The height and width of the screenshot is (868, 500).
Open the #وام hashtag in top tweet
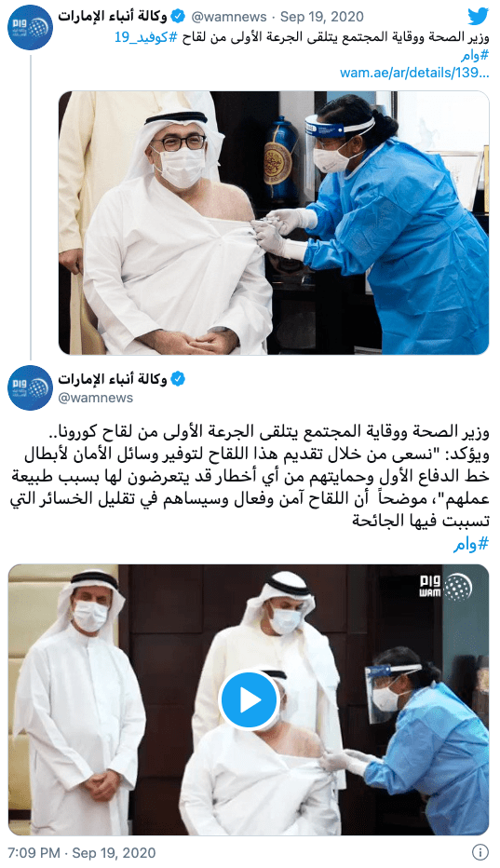(x=475, y=55)
